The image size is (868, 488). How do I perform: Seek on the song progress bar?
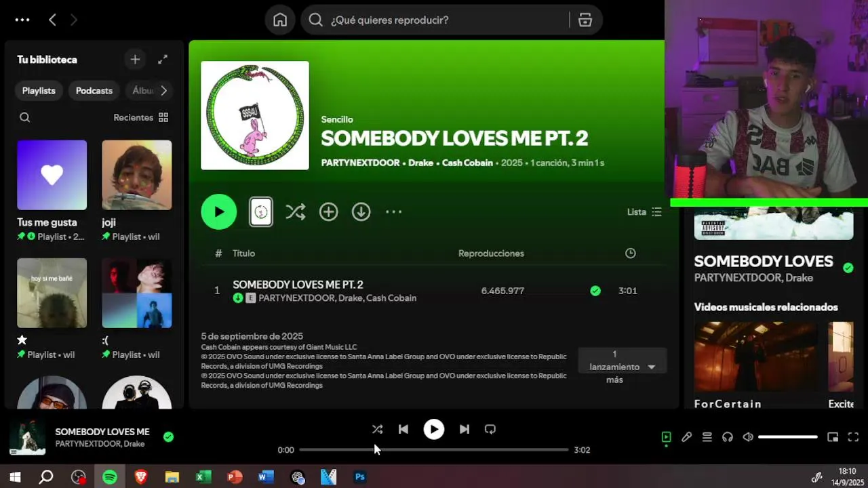point(434,449)
